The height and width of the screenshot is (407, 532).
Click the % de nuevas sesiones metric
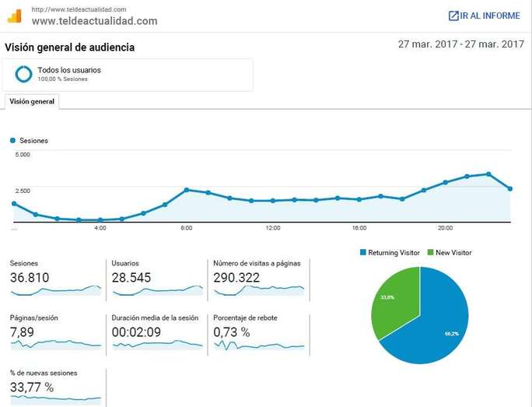[55, 387]
